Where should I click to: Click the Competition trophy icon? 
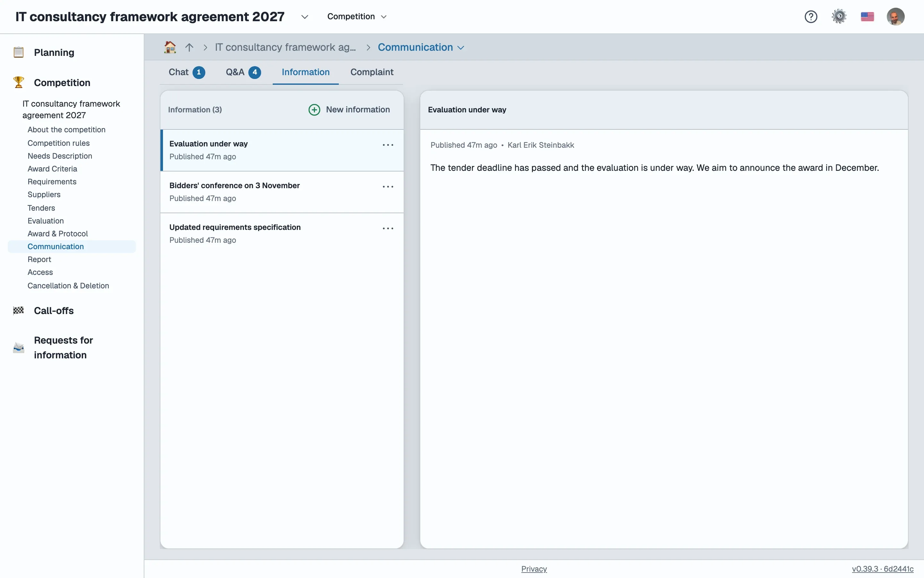click(18, 82)
